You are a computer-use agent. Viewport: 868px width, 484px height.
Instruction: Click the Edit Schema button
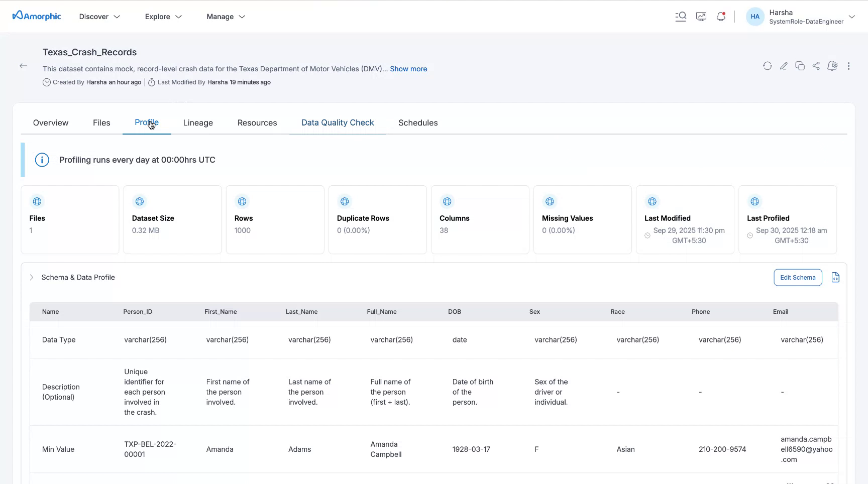click(x=798, y=278)
